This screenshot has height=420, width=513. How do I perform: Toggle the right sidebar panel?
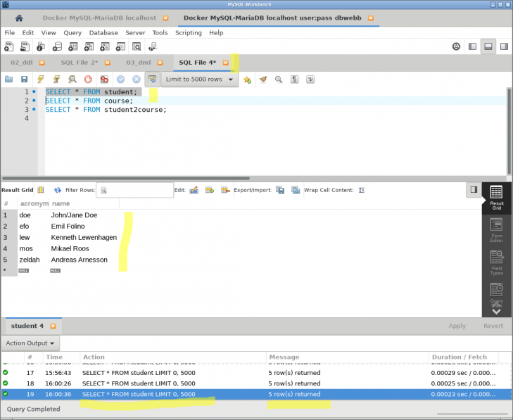coord(504,46)
